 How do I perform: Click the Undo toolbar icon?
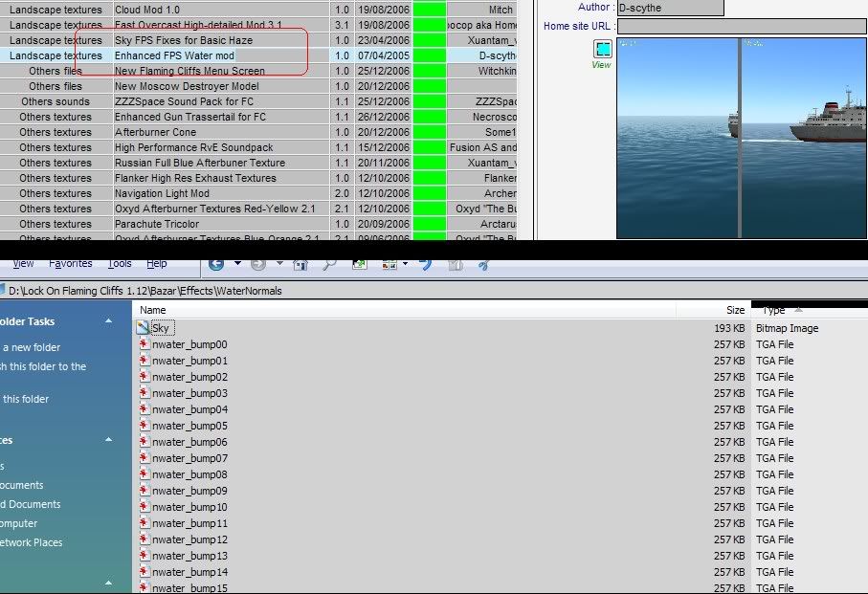[426, 264]
